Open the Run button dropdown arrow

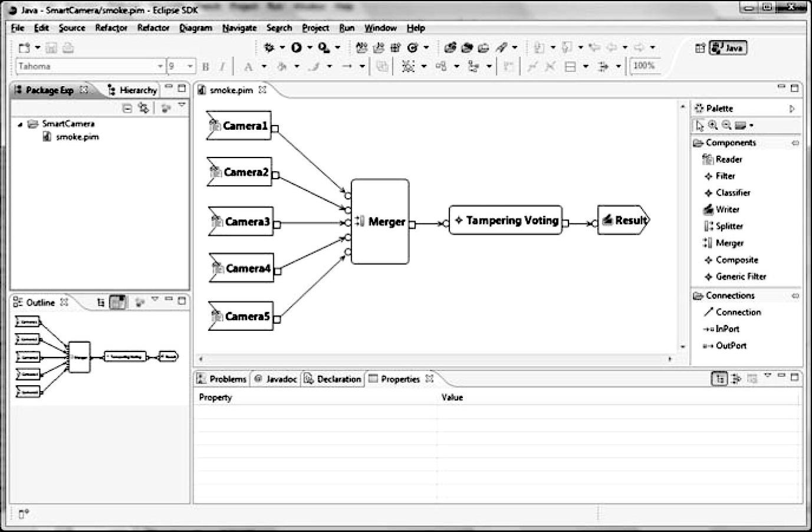(x=310, y=48)
